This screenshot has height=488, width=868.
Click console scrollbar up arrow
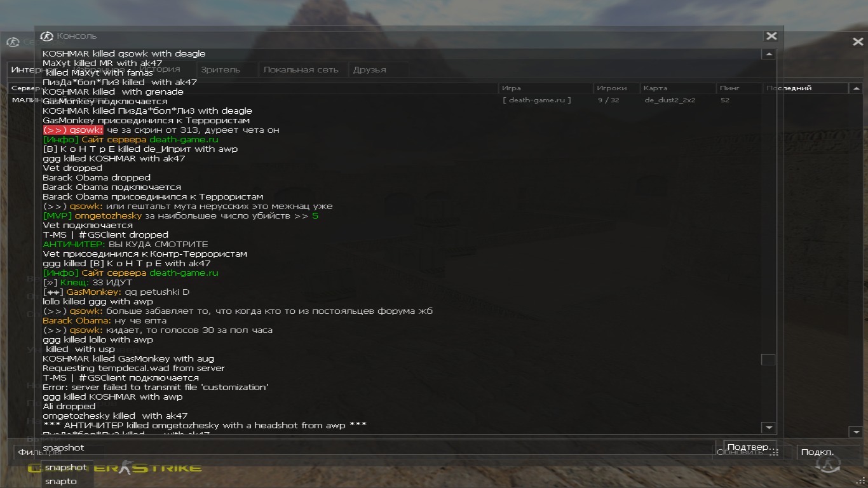click(768, 54)
